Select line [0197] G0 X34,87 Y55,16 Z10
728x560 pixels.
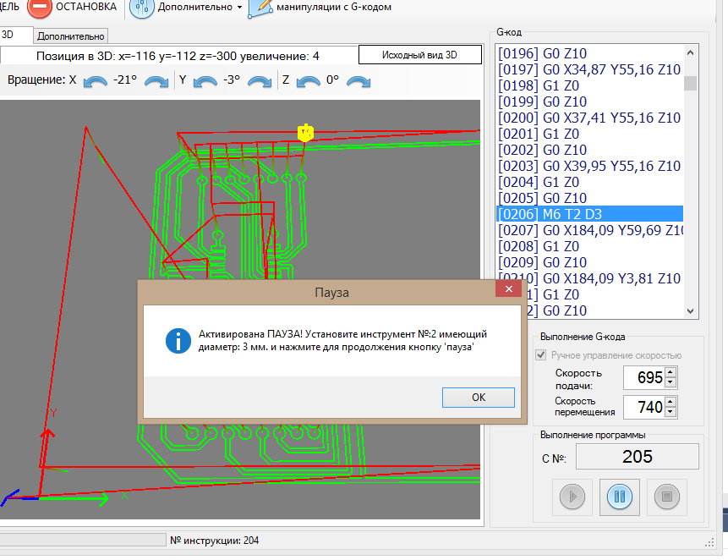click(x=589, y=69)
